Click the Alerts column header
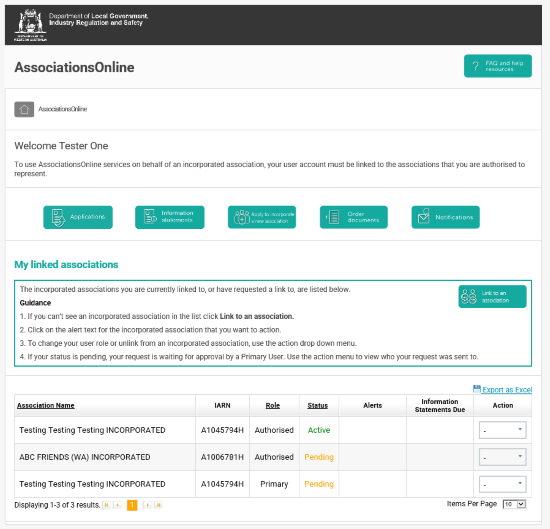The width and height of the screenshot is (550, 529). [373, 406]
